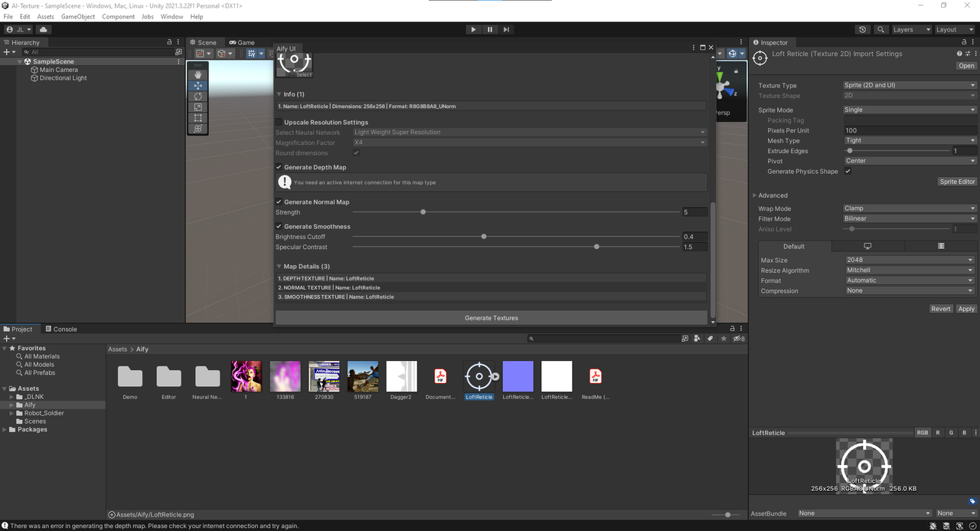Lock the Hierarchy panel

tap(169, 42)
